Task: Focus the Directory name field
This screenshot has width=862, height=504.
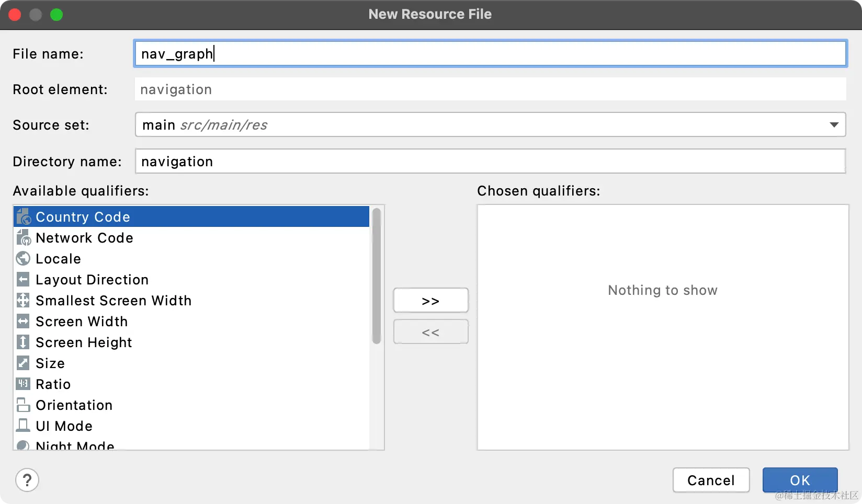Action: (x=491, y=161)
